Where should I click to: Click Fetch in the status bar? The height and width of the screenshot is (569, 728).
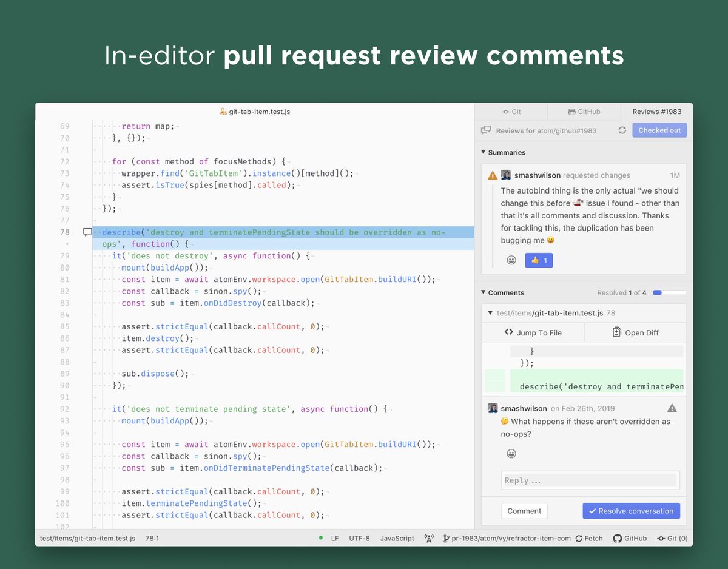tap(589, 538)
